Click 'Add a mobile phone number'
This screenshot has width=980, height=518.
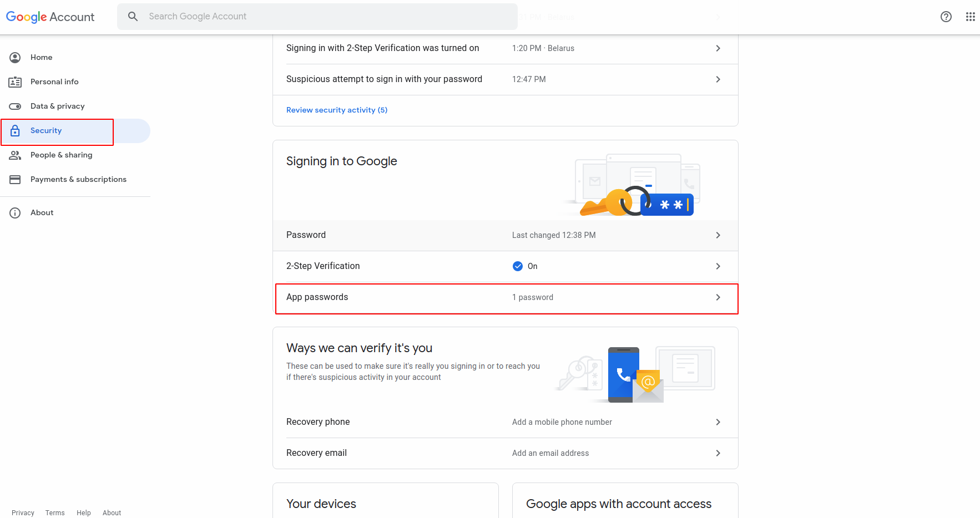(x=562, y=422)
